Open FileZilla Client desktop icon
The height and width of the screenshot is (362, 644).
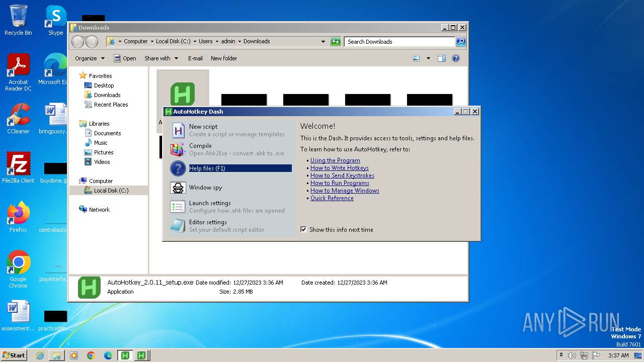pyautogui.click(x=18, y=168)
